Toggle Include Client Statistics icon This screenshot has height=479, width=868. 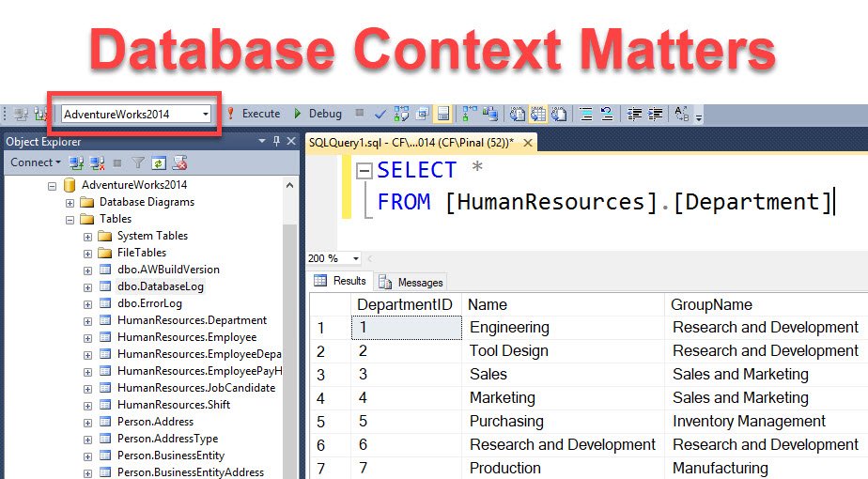(x=490, y=114)
